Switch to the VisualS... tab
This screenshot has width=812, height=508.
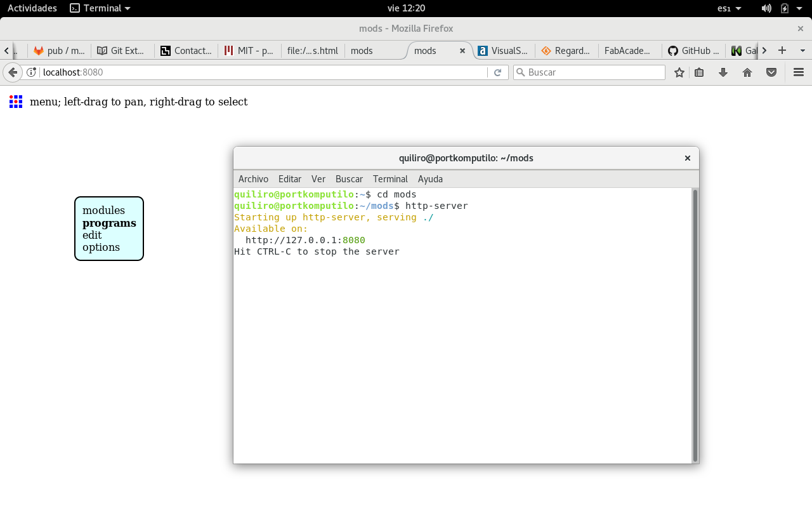[x=504, y=51]
